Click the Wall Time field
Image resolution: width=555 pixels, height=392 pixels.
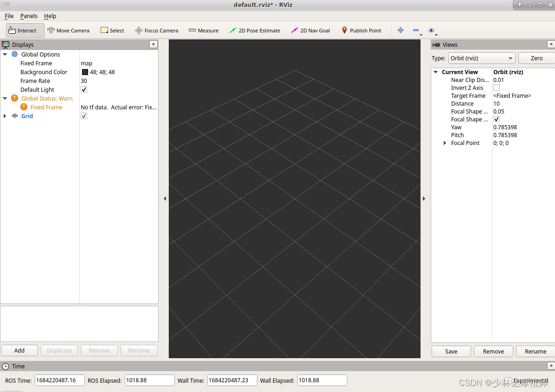click(232, 380)
